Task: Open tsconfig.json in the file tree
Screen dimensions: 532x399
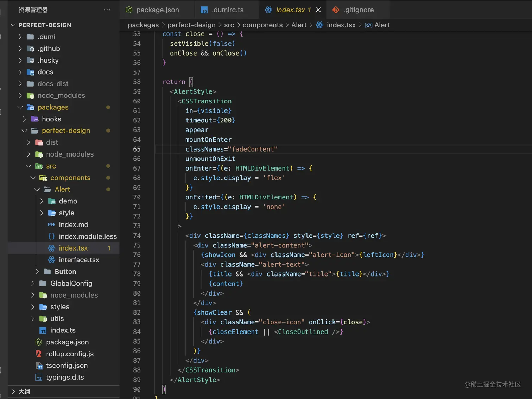Action: [x=67, y=366]
